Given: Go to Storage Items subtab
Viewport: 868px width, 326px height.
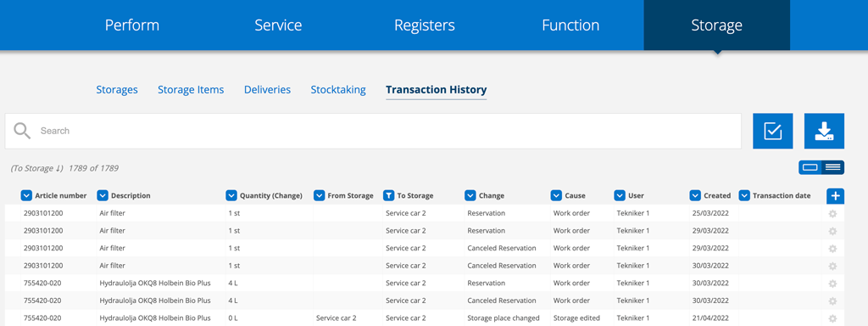Looking at the screenshot, I should coord(191,90).
